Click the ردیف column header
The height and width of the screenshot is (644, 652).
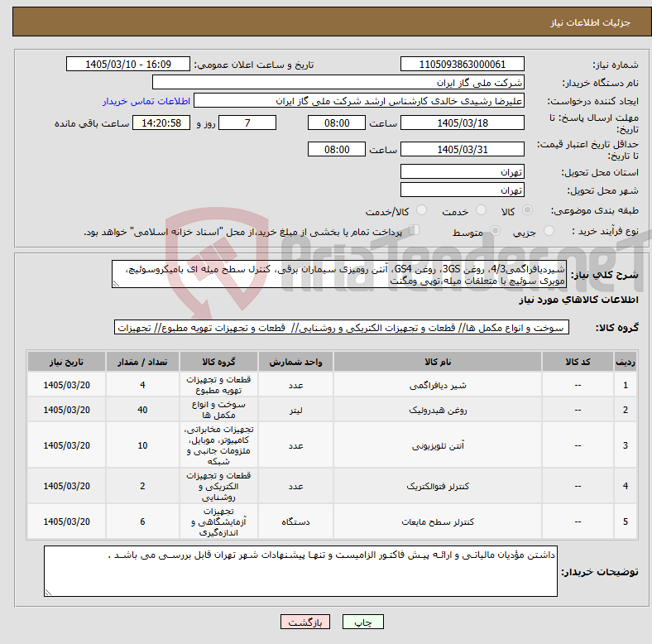click(x=626, y=362)
